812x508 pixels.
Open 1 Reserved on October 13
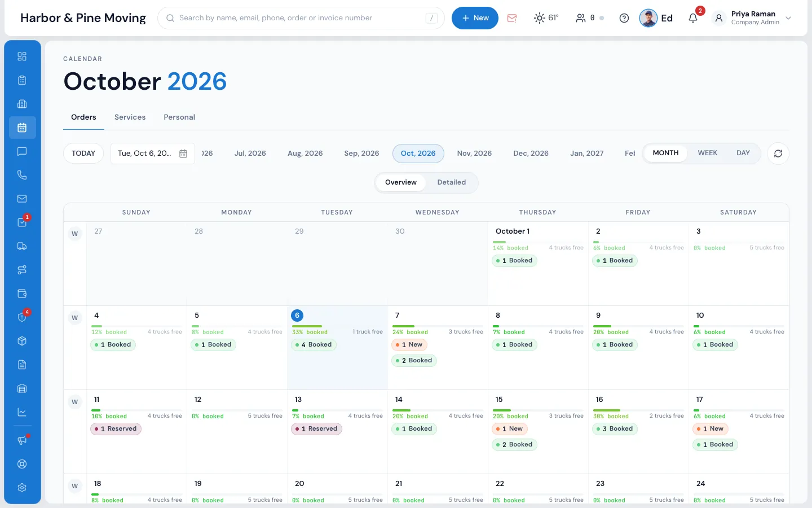click(x=317, y=429)
